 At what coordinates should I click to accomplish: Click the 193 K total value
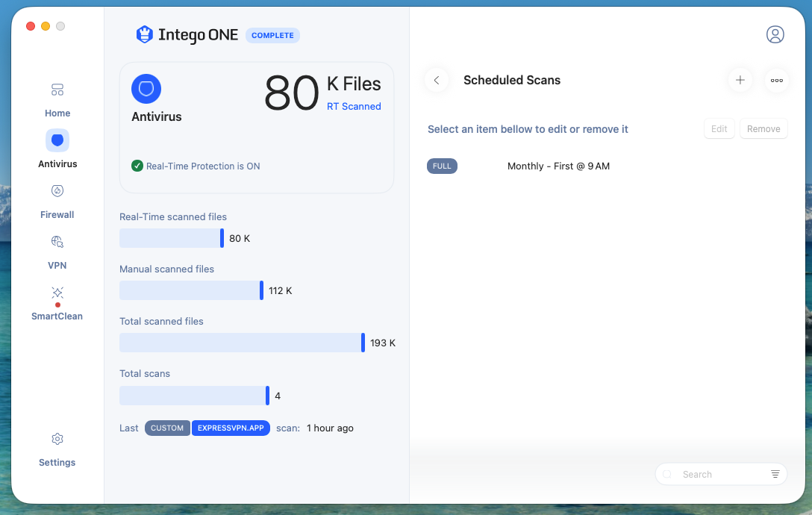click(383, 343)
